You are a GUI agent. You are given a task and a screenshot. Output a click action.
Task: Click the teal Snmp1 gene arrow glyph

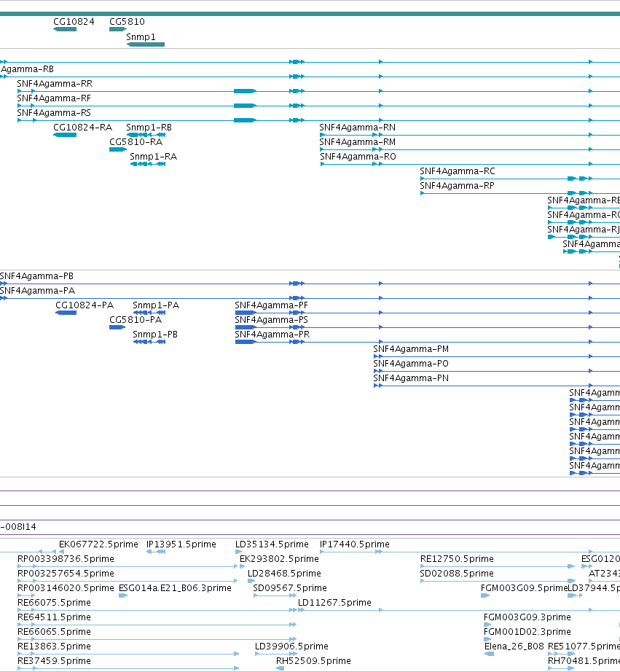146,44
